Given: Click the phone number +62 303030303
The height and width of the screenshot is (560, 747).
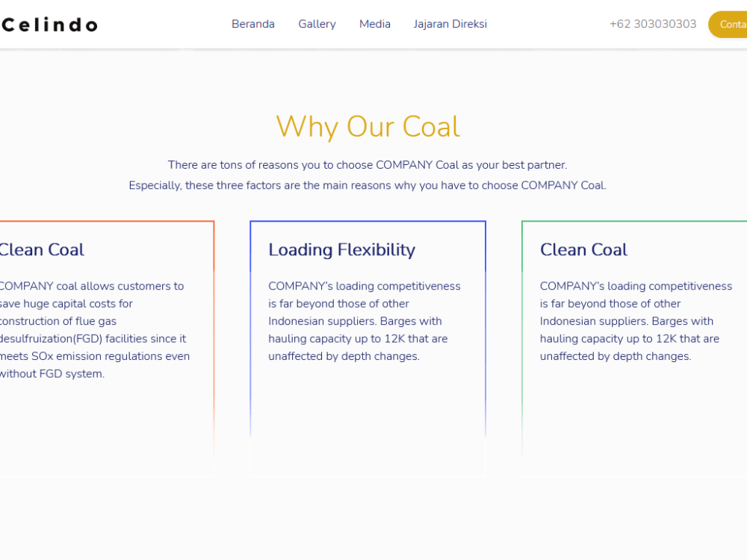Looking at the screenshot, I should [653, 24].
